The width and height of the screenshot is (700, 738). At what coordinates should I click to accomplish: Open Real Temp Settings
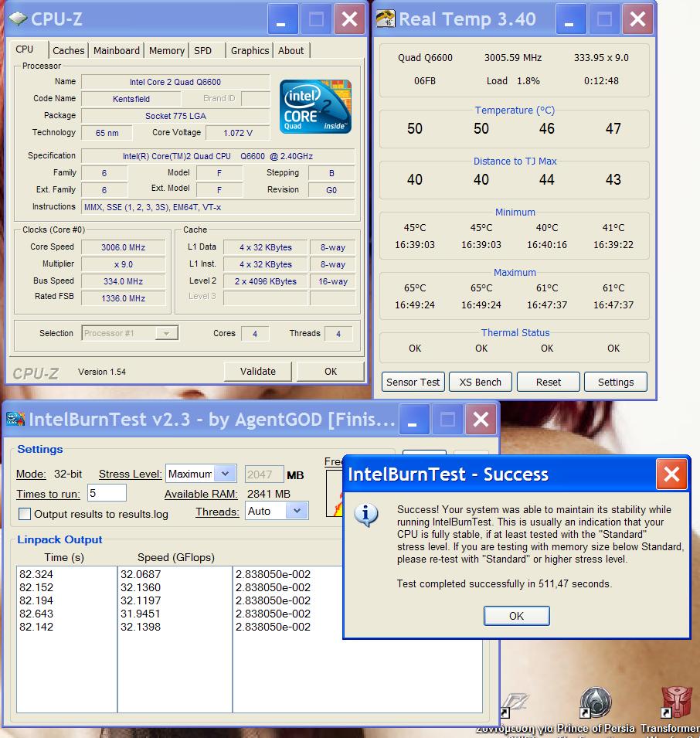(x=616, y=383)
